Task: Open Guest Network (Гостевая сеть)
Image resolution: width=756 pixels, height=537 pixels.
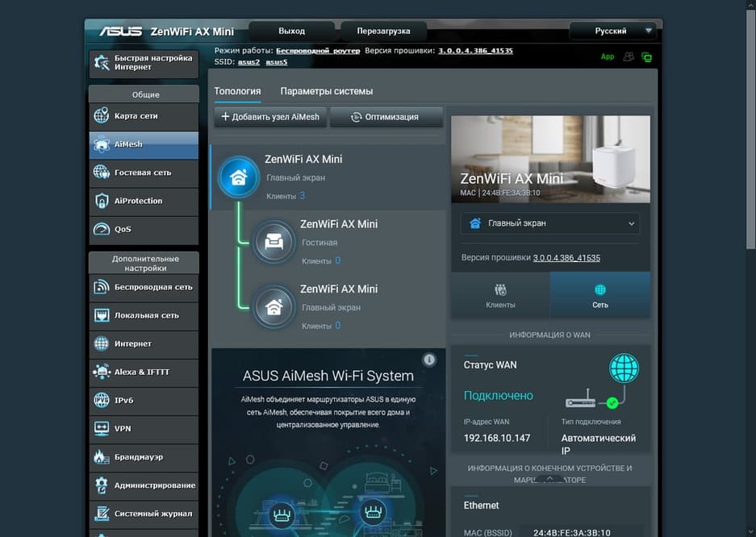Action: point(144,173)
